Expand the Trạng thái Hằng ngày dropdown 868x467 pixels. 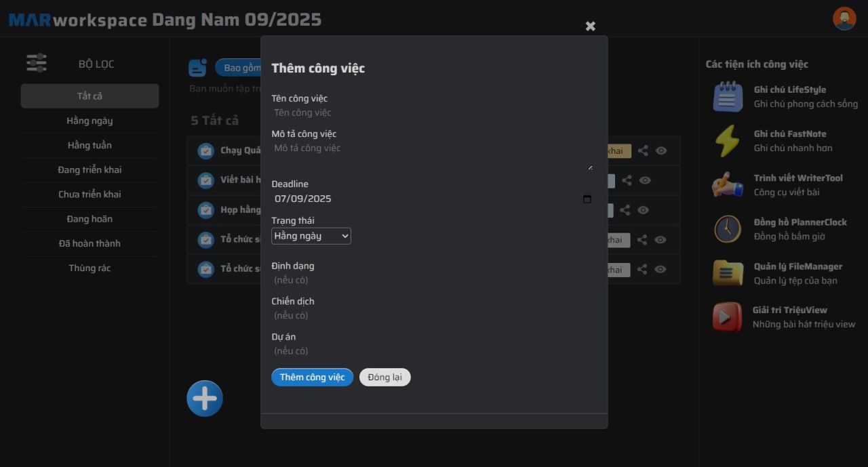click(311, 236)
